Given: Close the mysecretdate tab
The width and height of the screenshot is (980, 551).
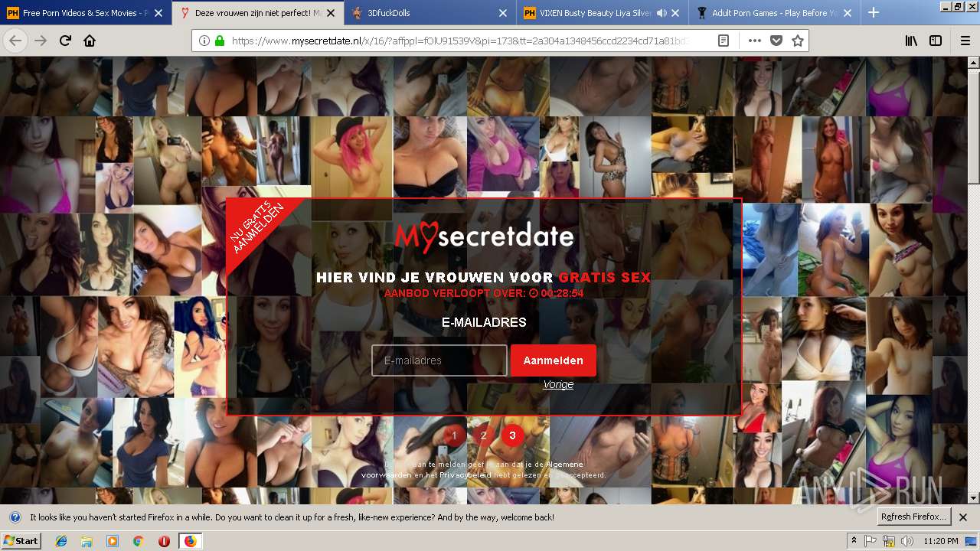Looking at the screenshot, I should (x=330, y=13).
